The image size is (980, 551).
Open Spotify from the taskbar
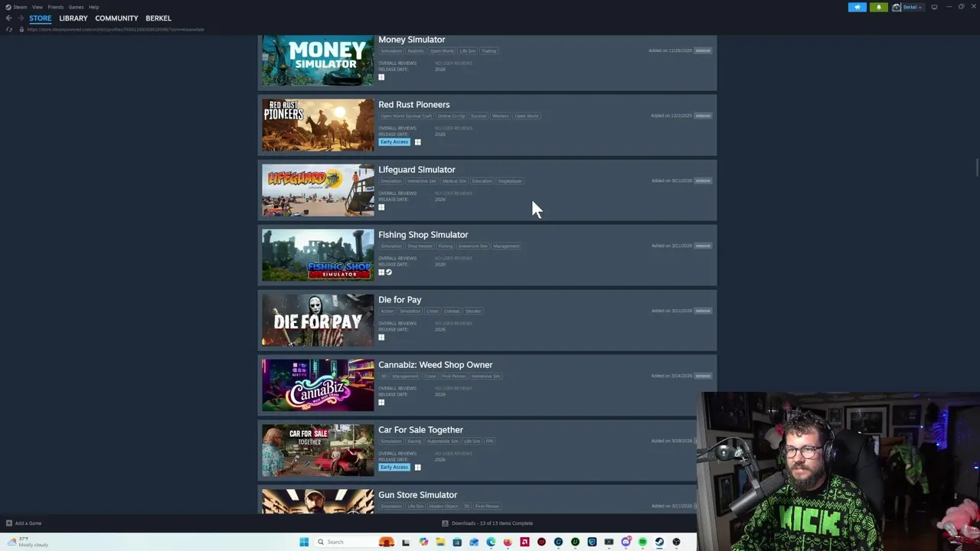click(642, 542)
